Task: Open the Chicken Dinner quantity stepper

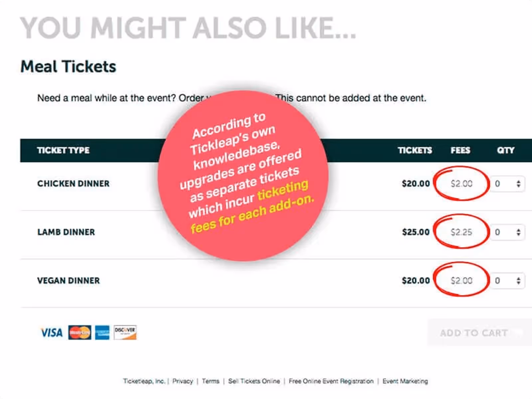Action: click(518, 184)
